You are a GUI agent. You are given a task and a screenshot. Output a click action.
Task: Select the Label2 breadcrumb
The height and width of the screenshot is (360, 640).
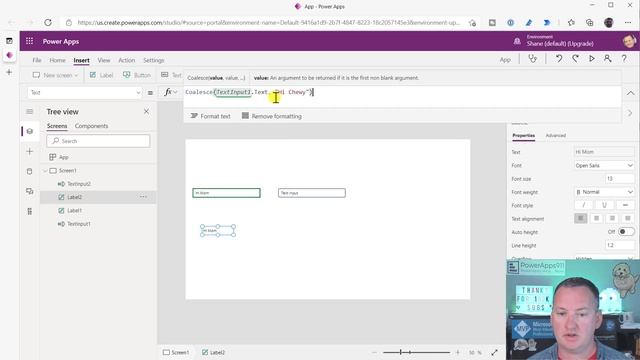[x=213, y=352]
